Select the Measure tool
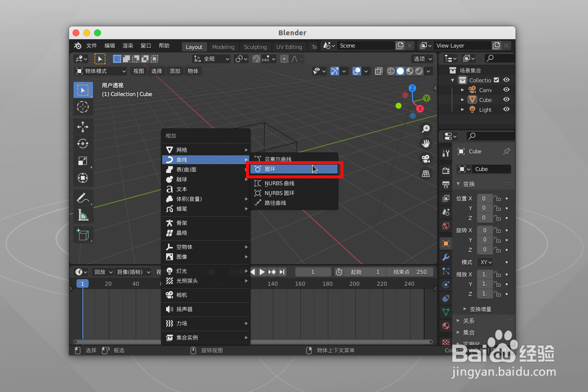This screenshot has width=588, height=392. coord(83,215)
